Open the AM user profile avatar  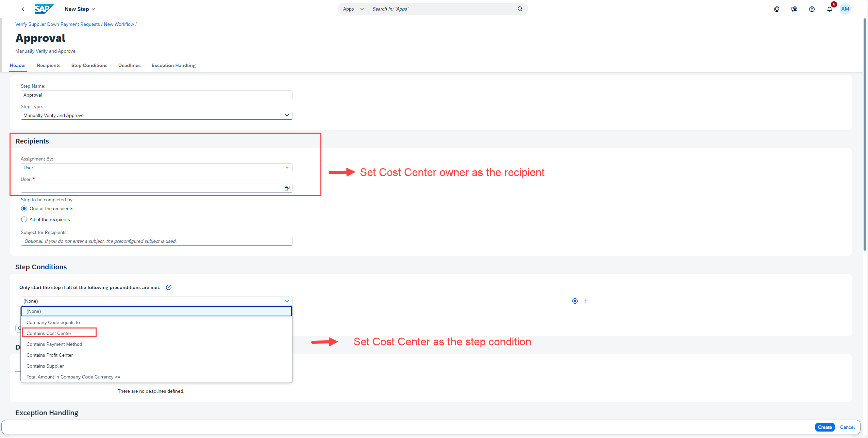tap(845, 9)
